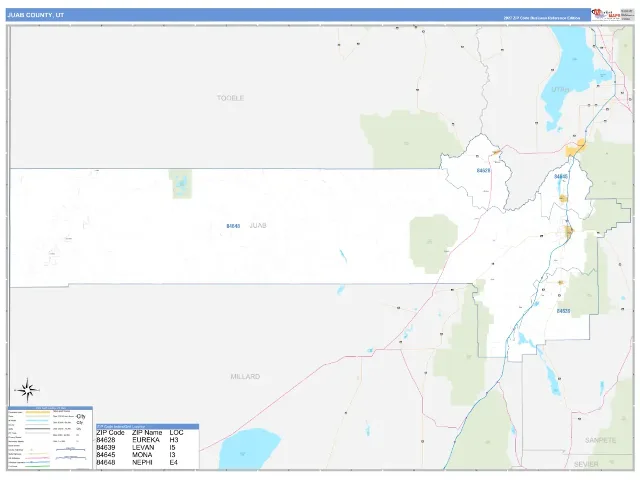
Task: Click the SANPETE county label
Action: pos(600,440)
